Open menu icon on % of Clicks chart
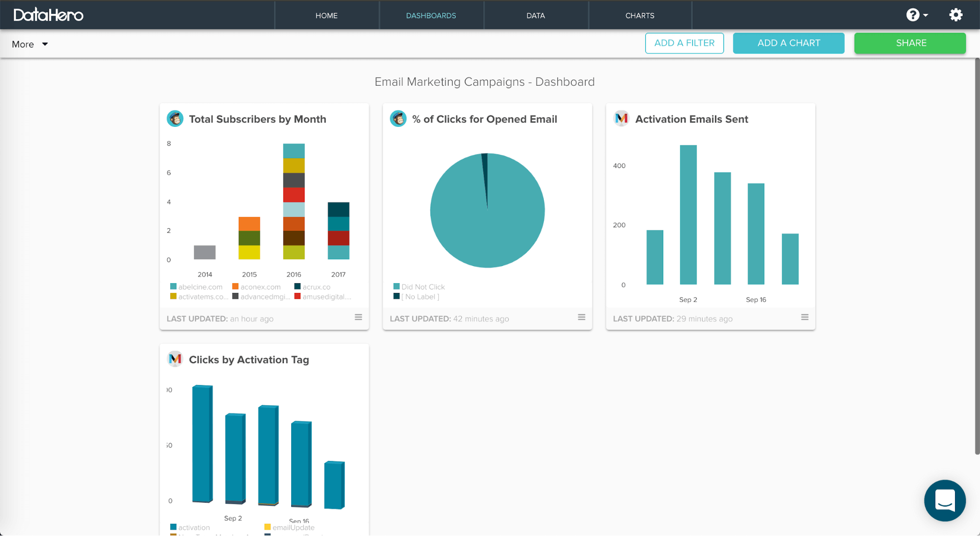980x536 pixels. click(x=581, y=317)
